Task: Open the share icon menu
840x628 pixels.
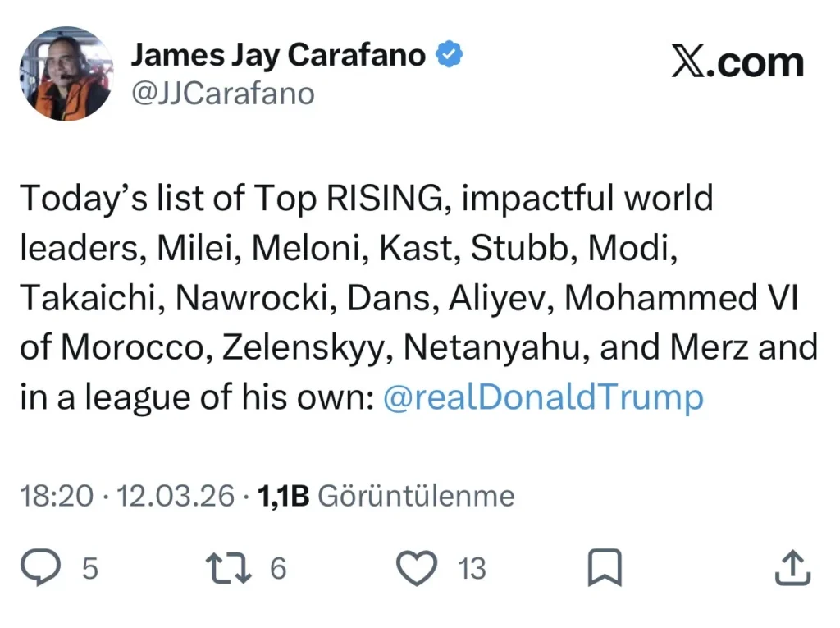Action: click(x=793, y=568)
